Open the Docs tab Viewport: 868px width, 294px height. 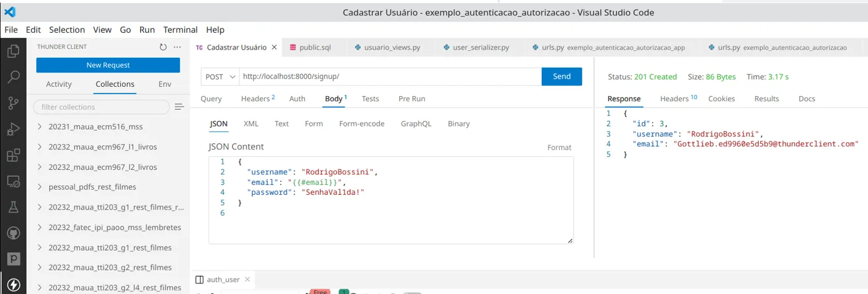(x=807, y=99)
